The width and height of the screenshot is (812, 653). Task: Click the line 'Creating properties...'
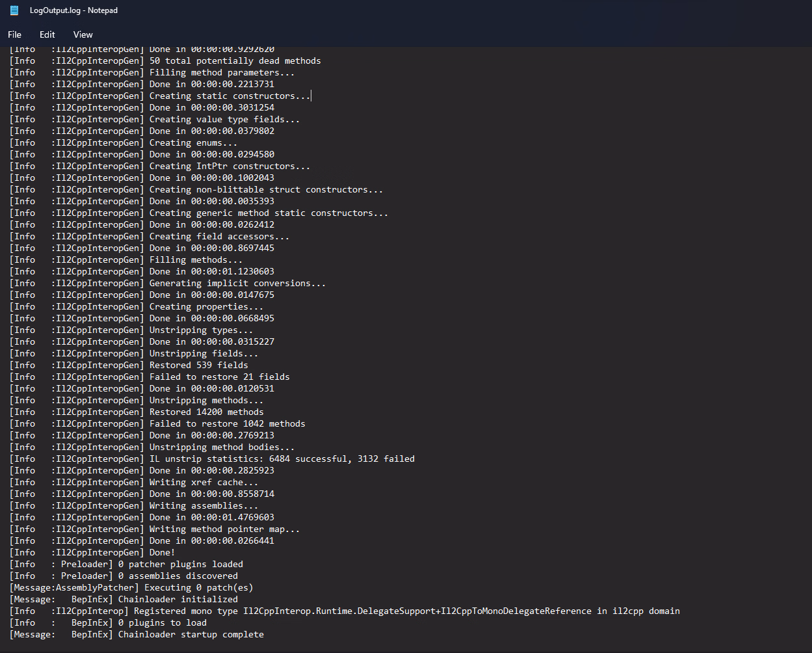click(137, 306)
